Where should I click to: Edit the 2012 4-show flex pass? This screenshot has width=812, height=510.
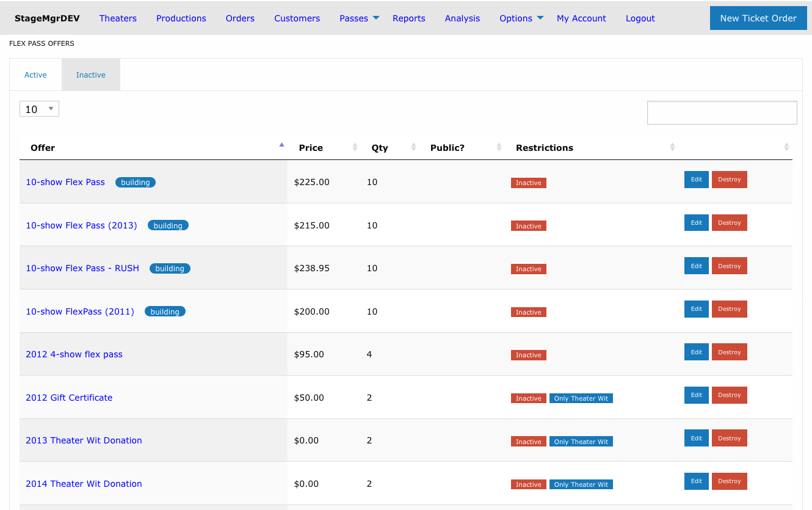(697, 352)
